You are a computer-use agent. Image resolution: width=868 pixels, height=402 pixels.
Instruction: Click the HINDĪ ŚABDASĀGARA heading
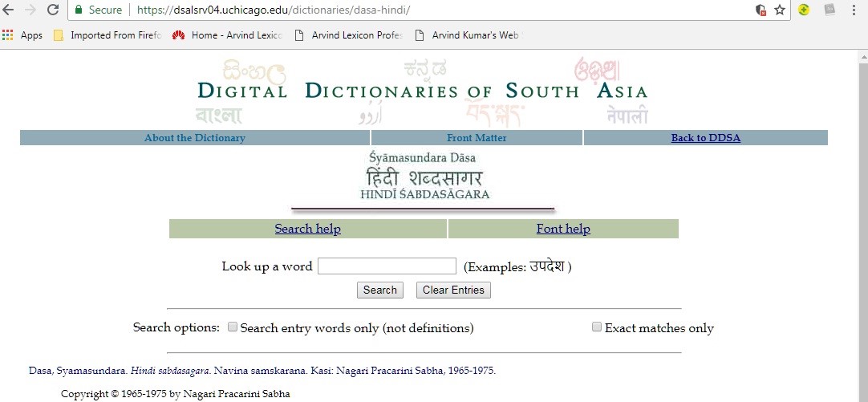(x=425, y=194)
